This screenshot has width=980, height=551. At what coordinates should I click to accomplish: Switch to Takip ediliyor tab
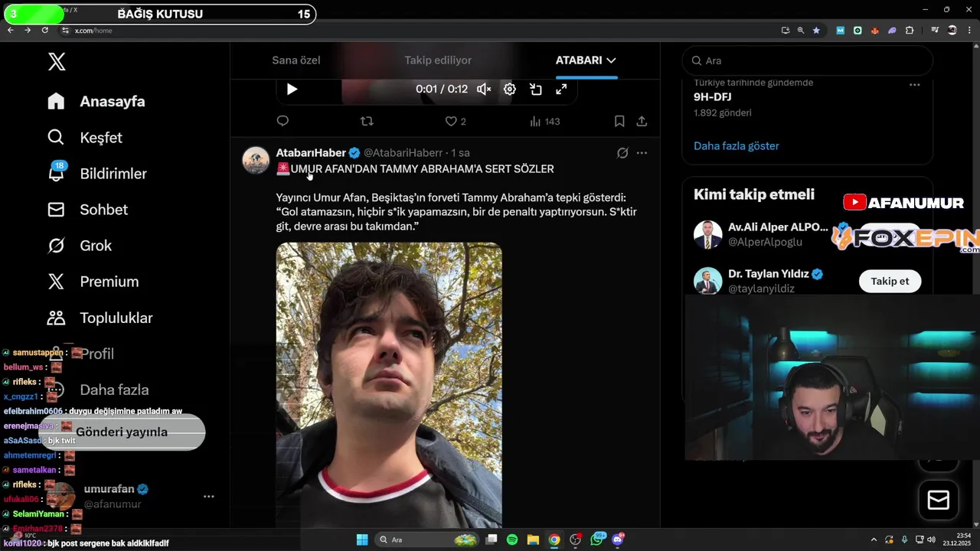438,60
